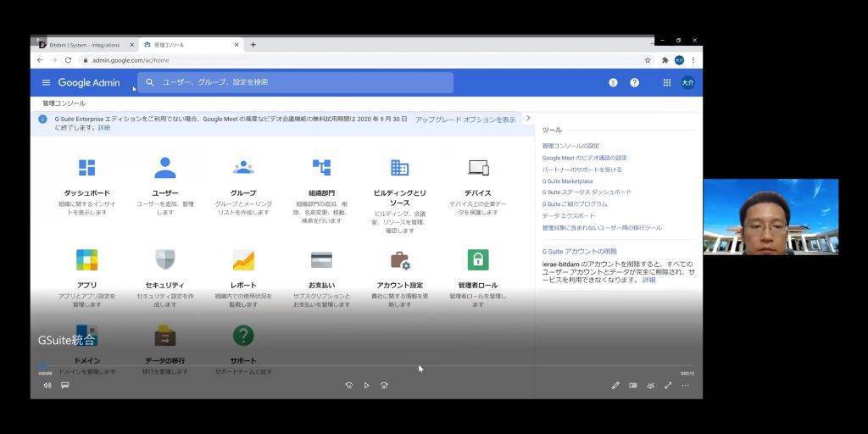Cast the video to a device
Image resolution: width=868 pixels, height=434 pixels.
coord(650,386)
